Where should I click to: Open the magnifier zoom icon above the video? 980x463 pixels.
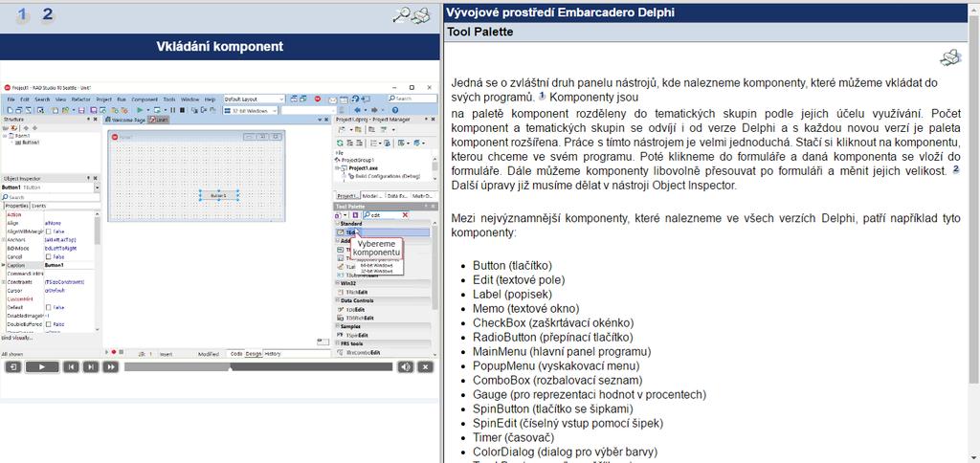(x=400, y=14)
